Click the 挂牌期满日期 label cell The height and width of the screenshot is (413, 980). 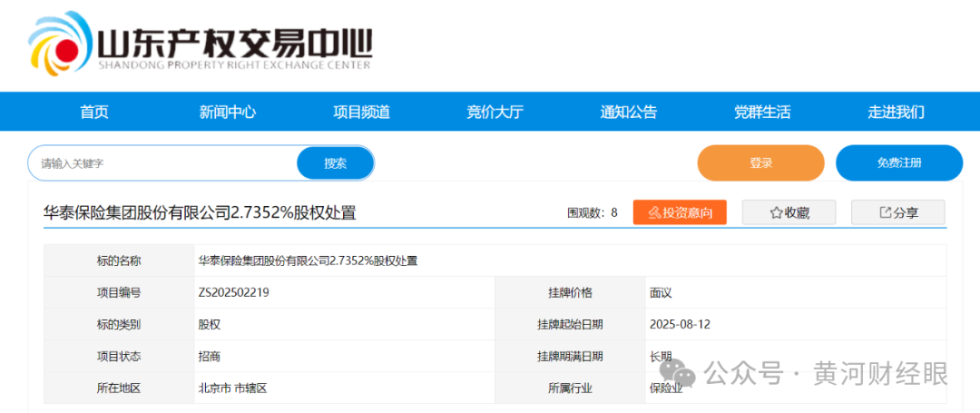570,356
